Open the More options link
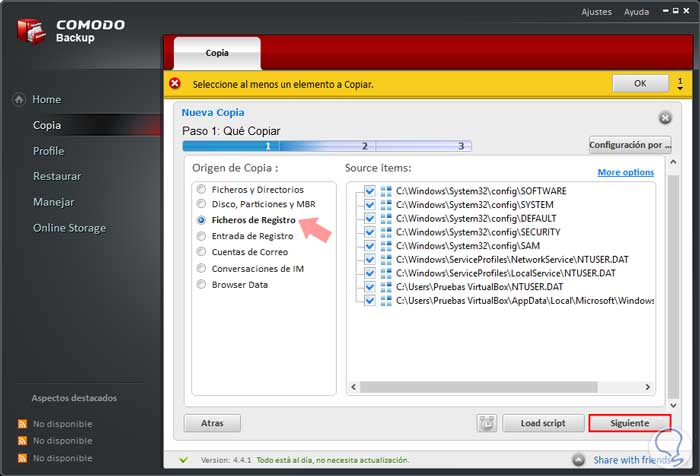The width and height of the screenshot is (700, 476). 625,172
